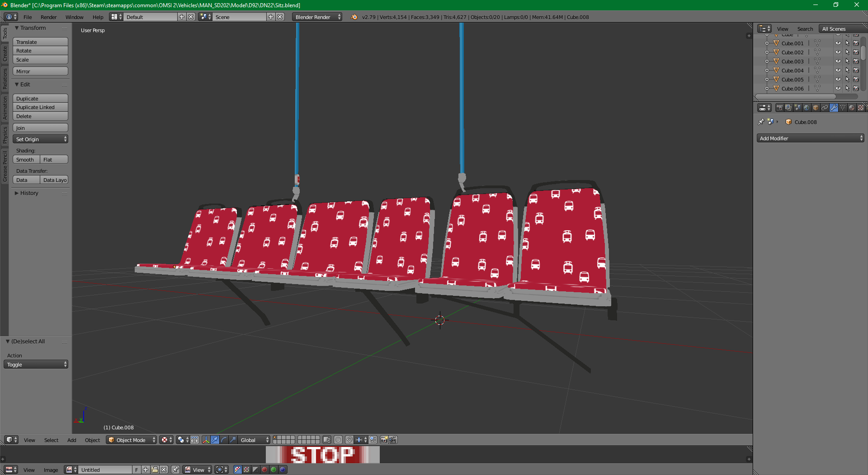Open the Render properties camera tab

click(779, 108)
